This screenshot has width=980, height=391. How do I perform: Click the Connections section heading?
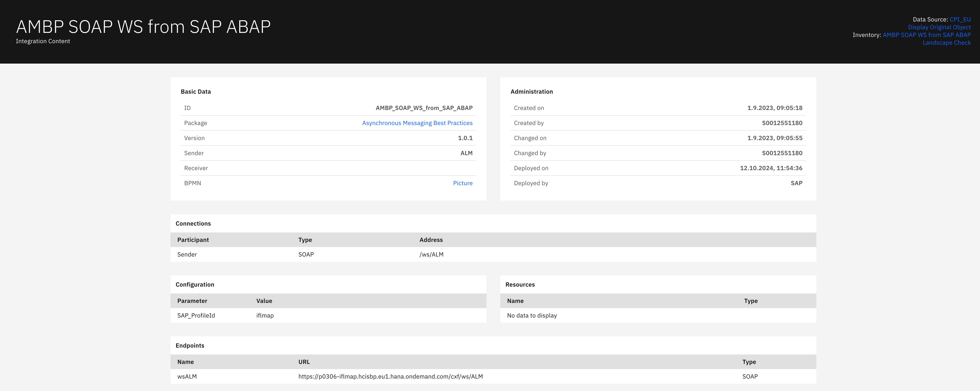pyautogui.click(x=193, y=223)
